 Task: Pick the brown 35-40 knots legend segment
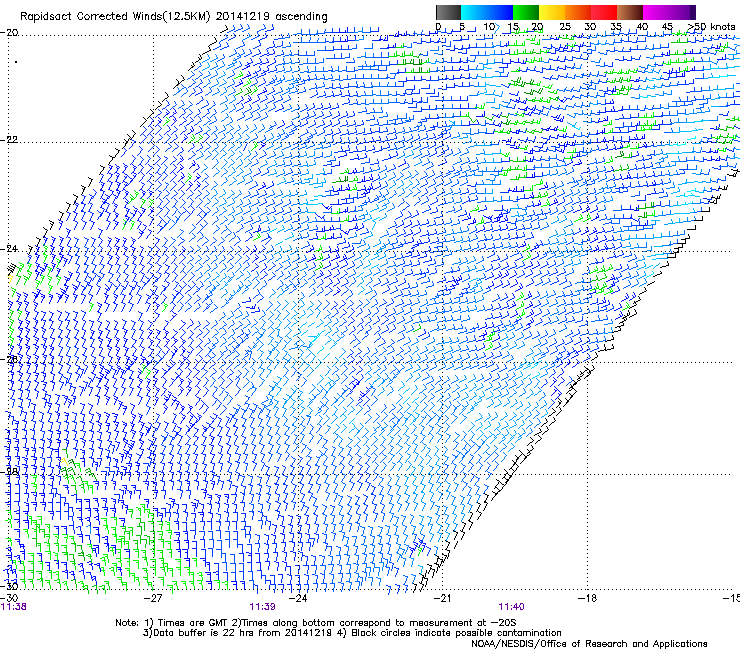coord(630,12)
